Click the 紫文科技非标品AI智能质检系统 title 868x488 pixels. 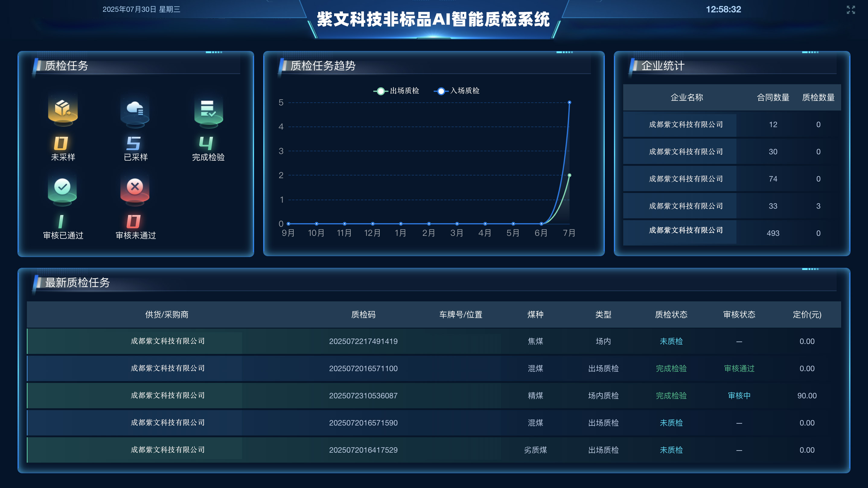[x=433, y=19]
